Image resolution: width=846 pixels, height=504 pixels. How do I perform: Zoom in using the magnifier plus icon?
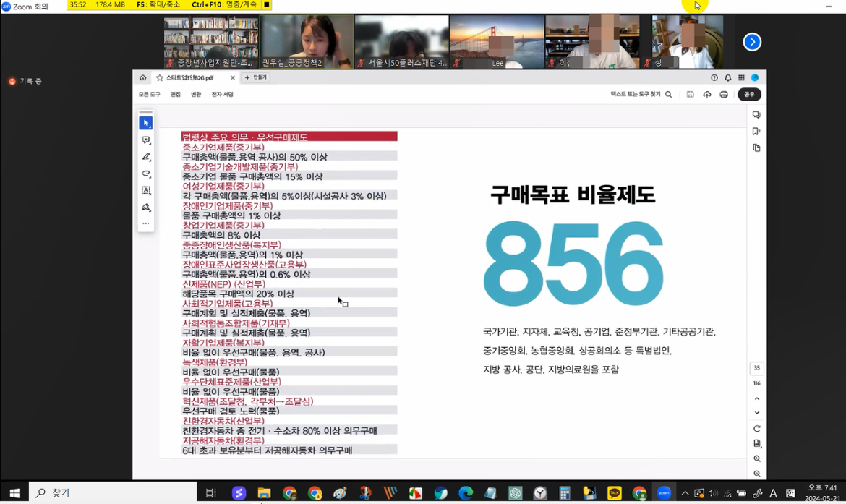757,458
